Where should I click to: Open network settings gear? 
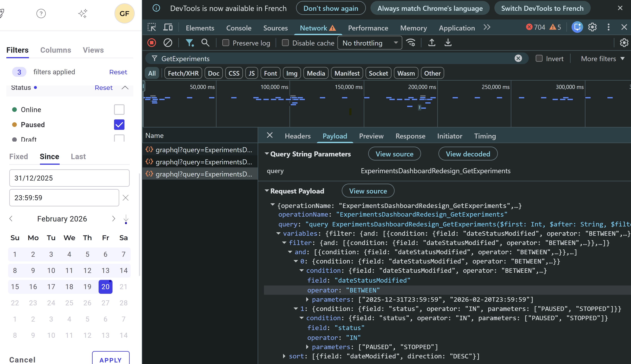click(624, 42)
